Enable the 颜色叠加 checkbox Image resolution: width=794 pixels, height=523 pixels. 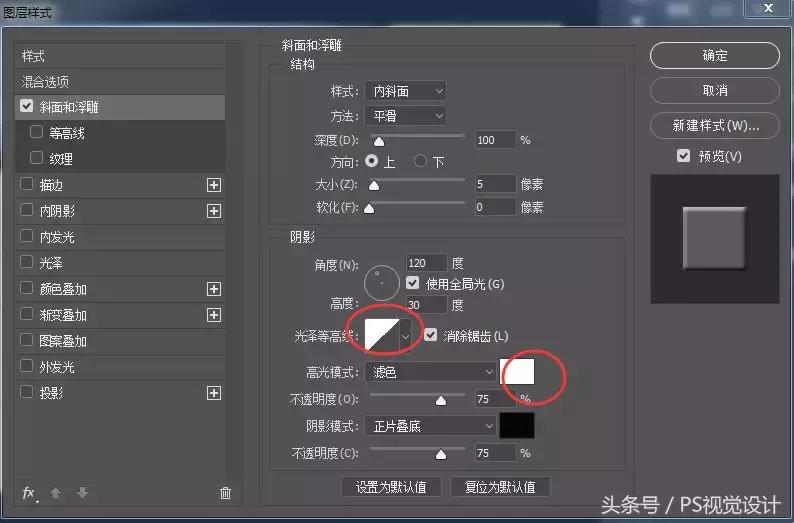point(26,288)
